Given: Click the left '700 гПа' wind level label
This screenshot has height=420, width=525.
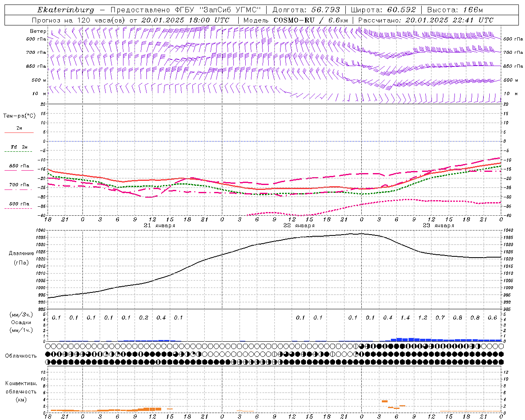Looking at the screenshot, I should 36,52.
